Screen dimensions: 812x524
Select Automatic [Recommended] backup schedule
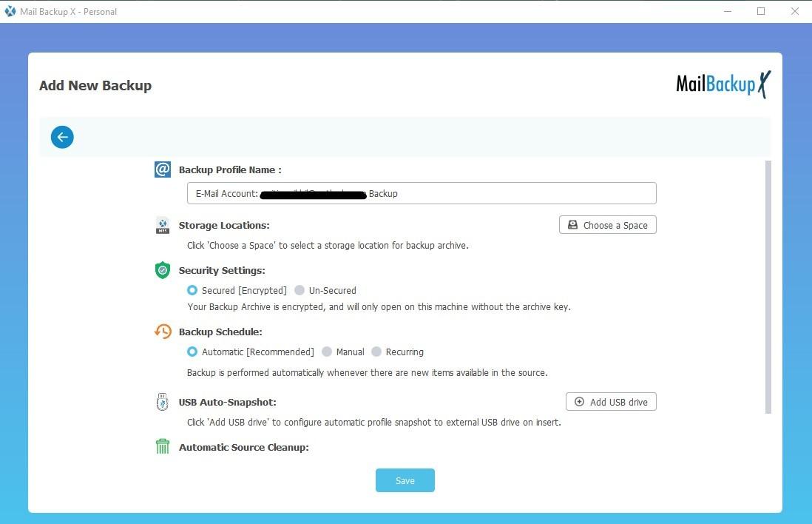coord(251,352)
